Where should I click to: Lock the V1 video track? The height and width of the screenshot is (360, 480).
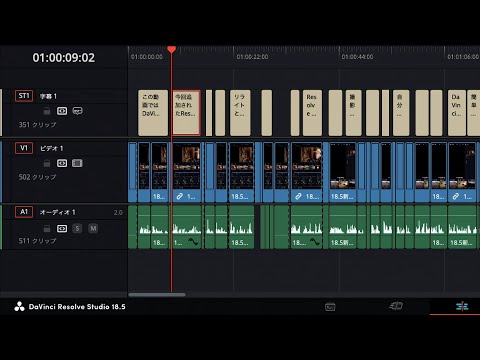(47, 163)
